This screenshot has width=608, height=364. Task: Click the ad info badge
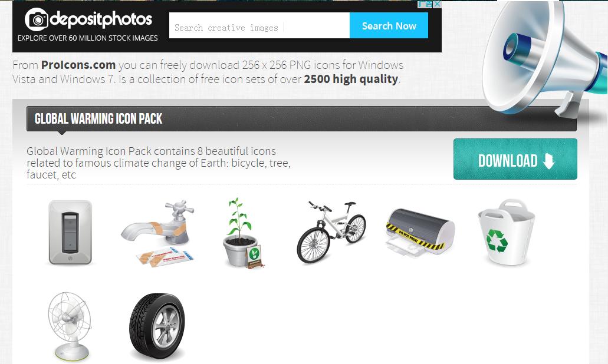pyautogui.click(x=425, y=4)
